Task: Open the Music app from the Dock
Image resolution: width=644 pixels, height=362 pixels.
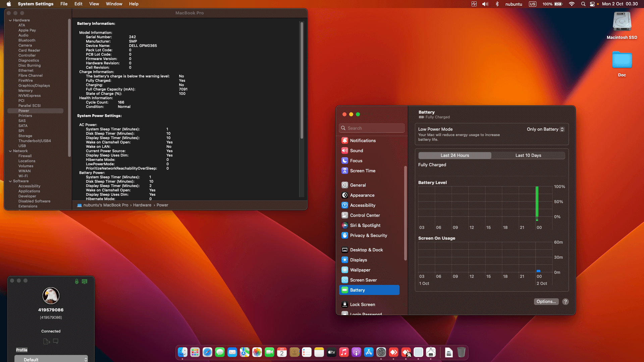Action: click(x=344, y=352)
